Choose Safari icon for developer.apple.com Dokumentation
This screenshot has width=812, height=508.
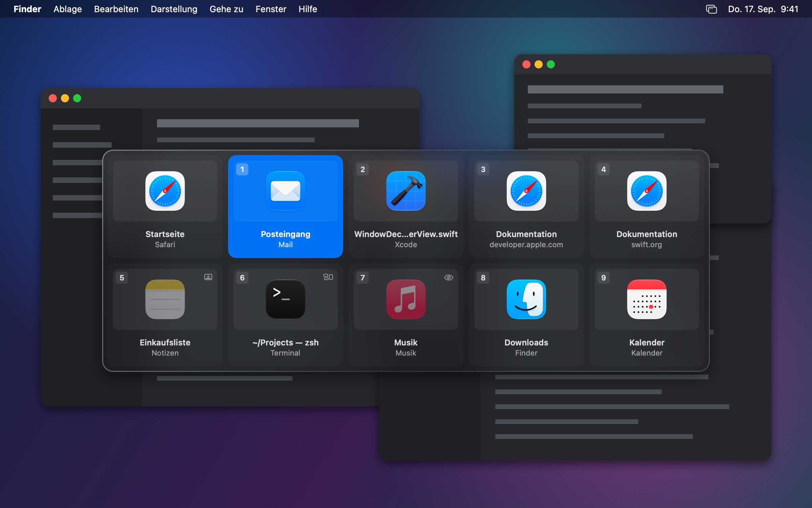click(x=526, y=191)
